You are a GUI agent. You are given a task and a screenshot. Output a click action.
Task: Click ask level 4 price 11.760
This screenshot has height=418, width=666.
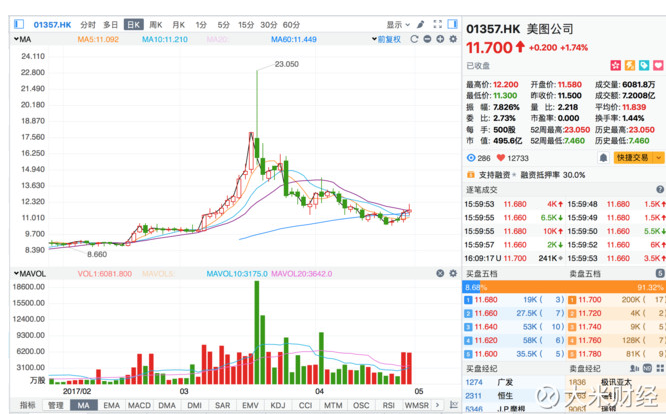click(x=590, y=340)
